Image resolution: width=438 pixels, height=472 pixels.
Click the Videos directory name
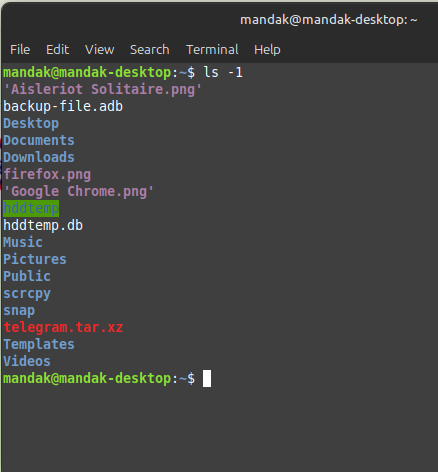tap(27, 361)
